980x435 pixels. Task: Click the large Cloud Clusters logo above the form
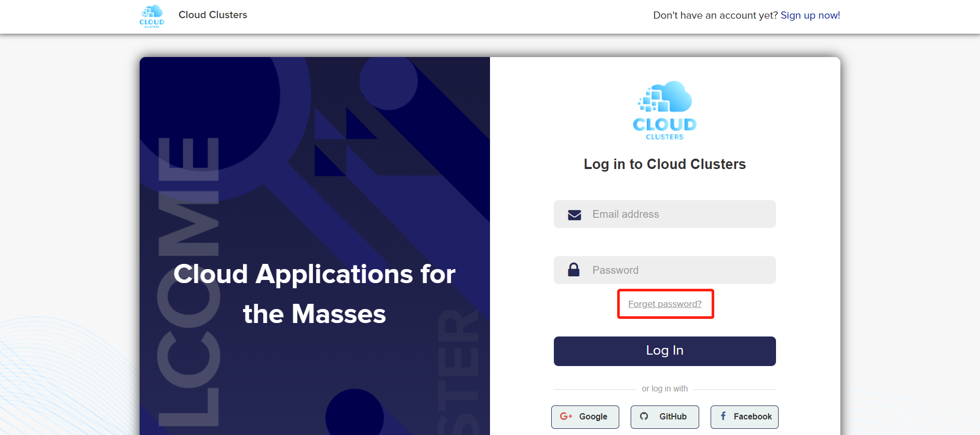click(664, 110)
